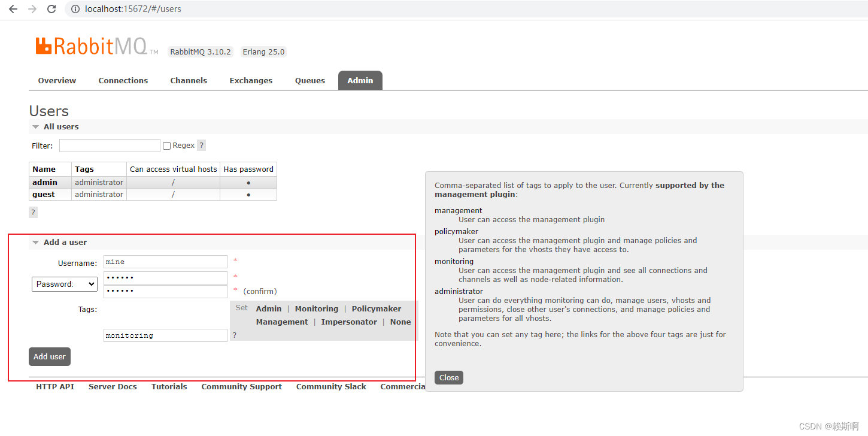This screenshot has height=436, width=868.
Task: Reload the page using refresh icon
Action: (x=51, y=9)
